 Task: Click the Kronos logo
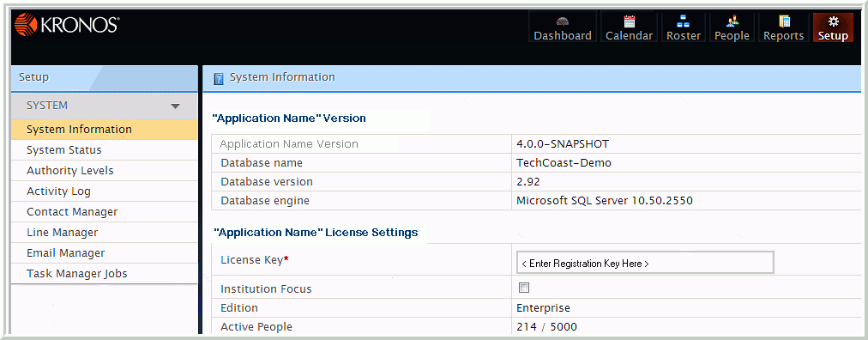pos(67,24)
